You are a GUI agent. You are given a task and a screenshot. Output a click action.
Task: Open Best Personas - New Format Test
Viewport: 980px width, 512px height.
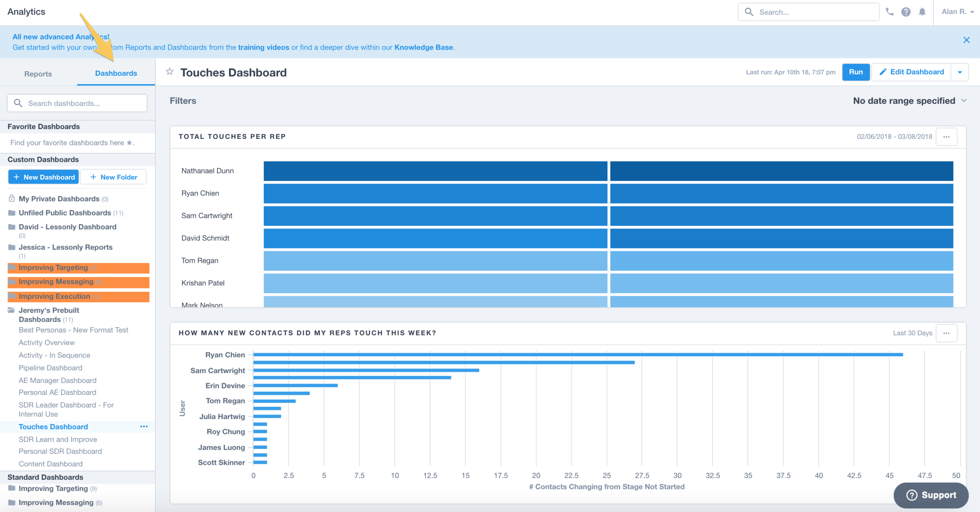[73, 330]
